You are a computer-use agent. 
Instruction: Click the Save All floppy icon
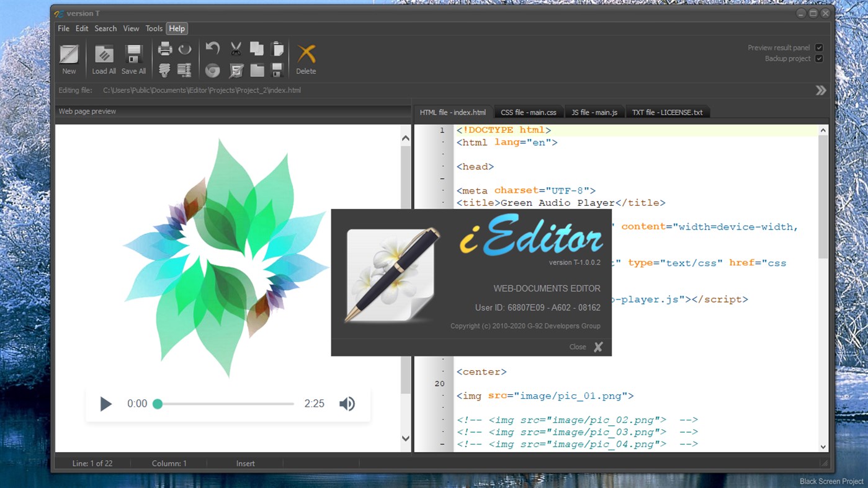[133, 55]
